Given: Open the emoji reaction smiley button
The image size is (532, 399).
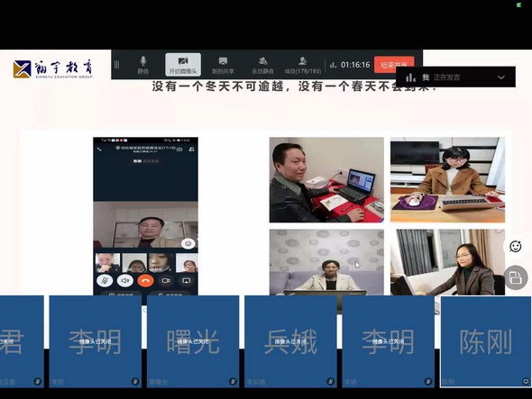Looking at the screenshot, I should coord(516,247).
